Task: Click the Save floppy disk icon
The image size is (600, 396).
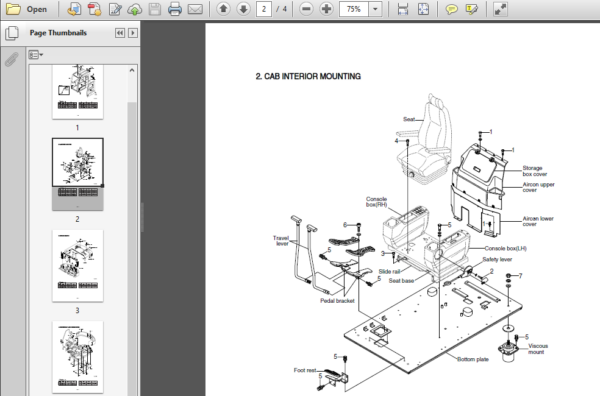Action: coord(155,9)
